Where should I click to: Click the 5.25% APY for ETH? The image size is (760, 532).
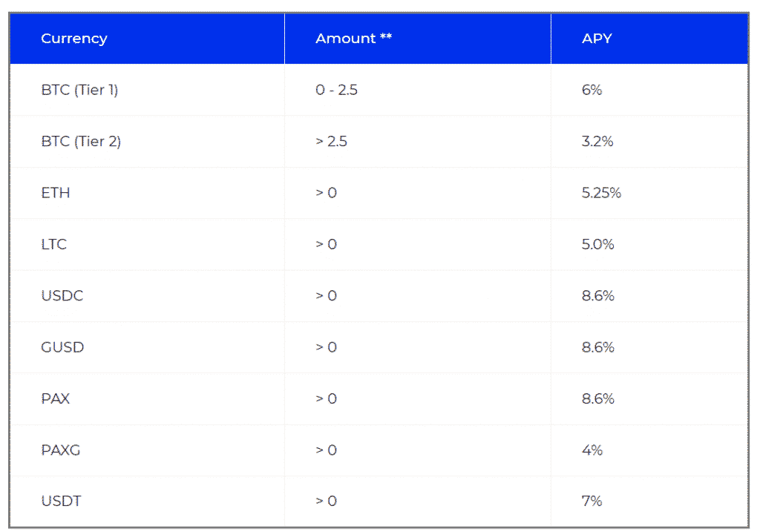[601, 193]
